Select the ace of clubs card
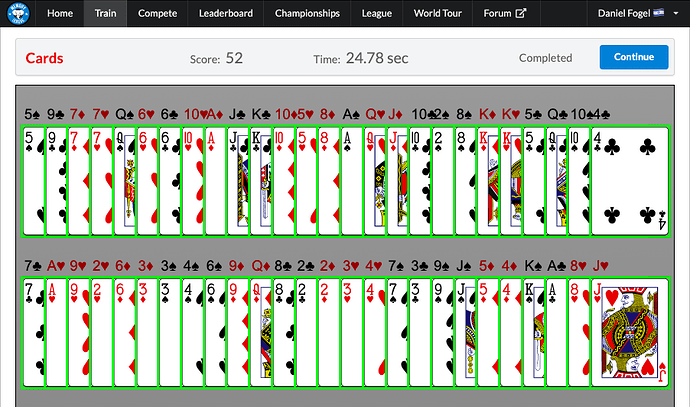This screenshot has width=690, height=407. tap(557, 332)
